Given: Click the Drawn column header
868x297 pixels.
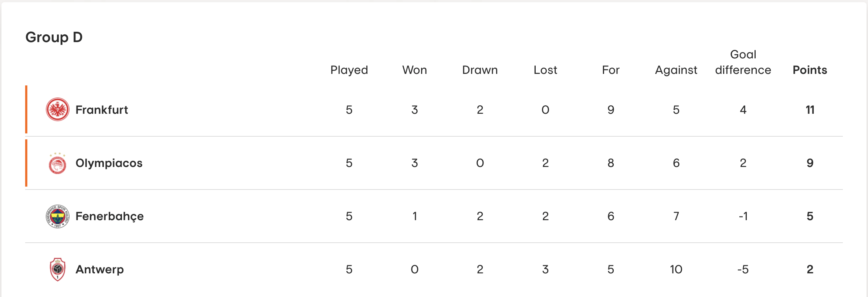Looking at the screenshot, I should (x=480, y=70).
